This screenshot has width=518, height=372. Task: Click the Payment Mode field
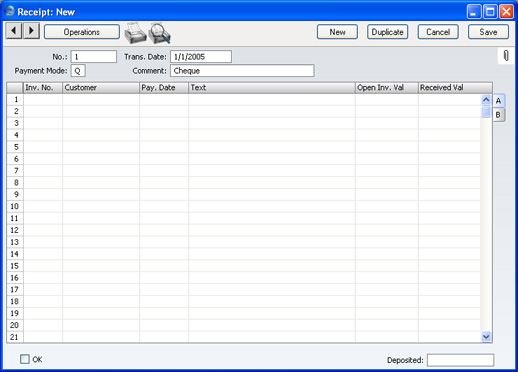pos(78,71)
